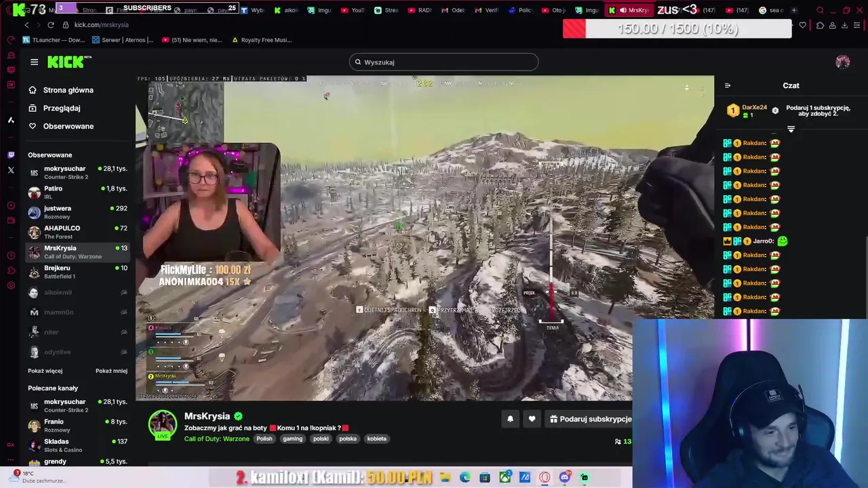The height and width of the screenshot is (488, 868).
Task: Click the browser forward arrow
Action: (38, 25)
